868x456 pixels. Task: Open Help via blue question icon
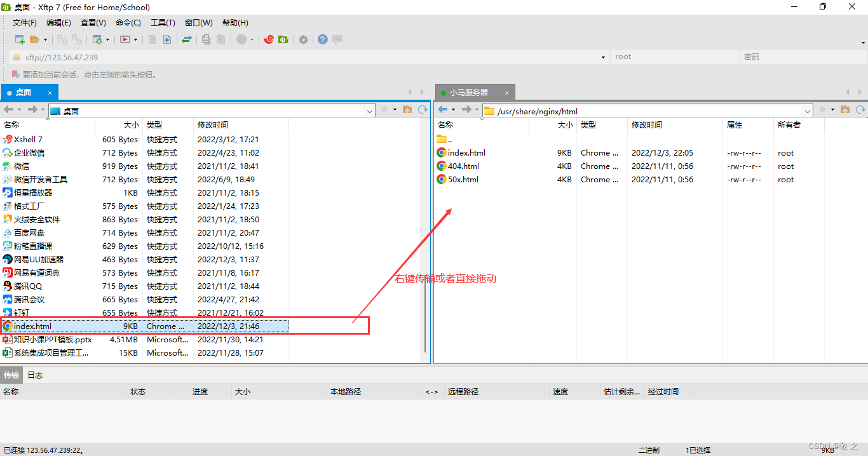click(x=323, y=39)
